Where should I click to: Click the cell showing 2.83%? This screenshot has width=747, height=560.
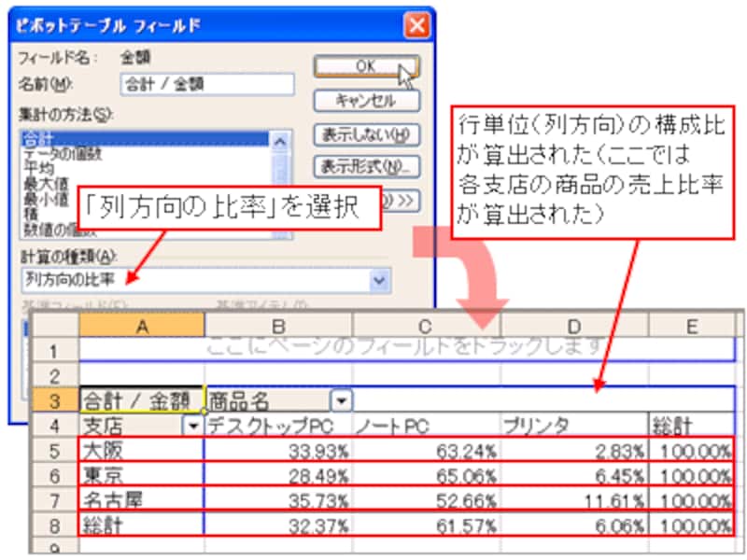click(574, 450)
